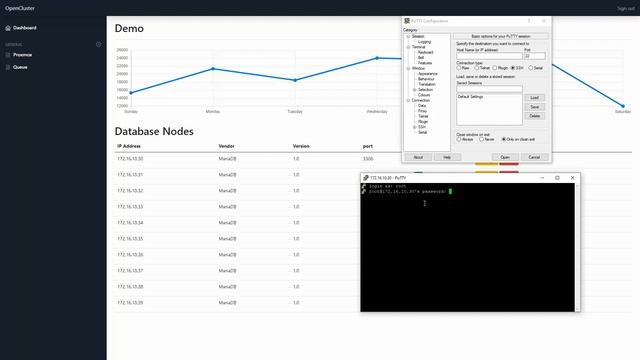640x360 pixels.
Task: Click the OpenCluster brand link
Action: (x=20, y=8)
